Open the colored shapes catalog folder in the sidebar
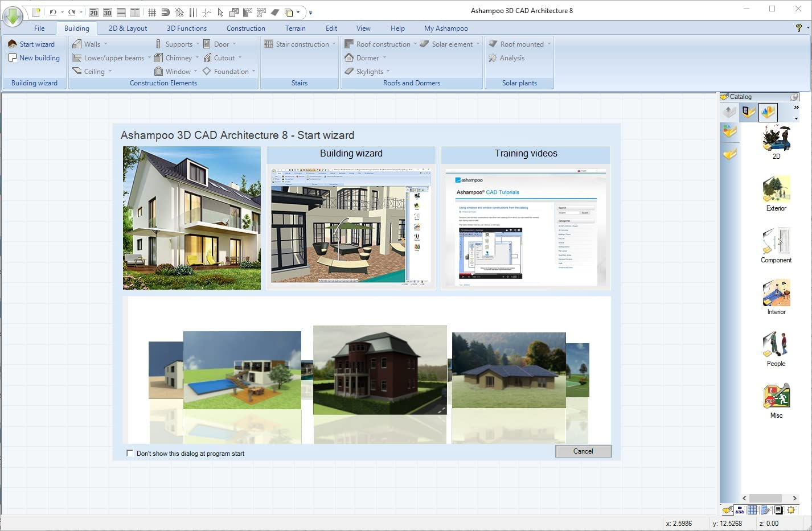The image size is (812, 531). click(x=729, y=132)
